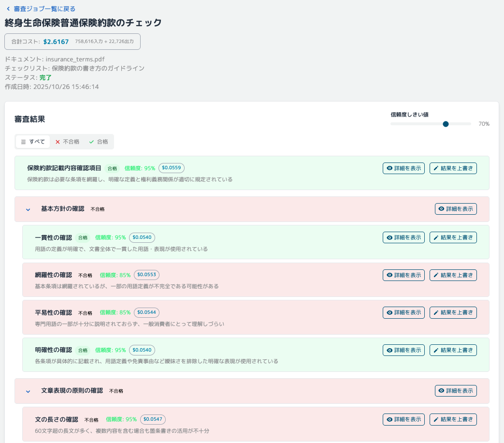Click pencil icon on 平易性の確認 row
The height and width of the screenshot is (443, 504).
pyautogui.click(x=436, y=312)
